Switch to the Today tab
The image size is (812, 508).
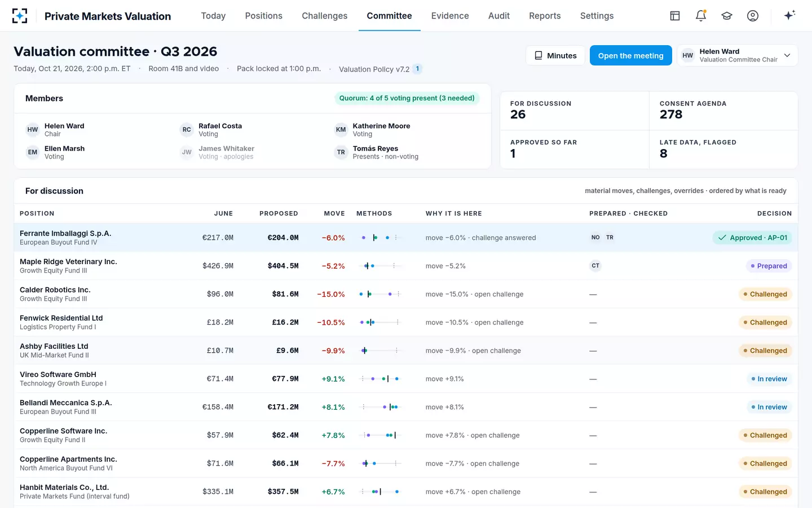coord(213,16)
